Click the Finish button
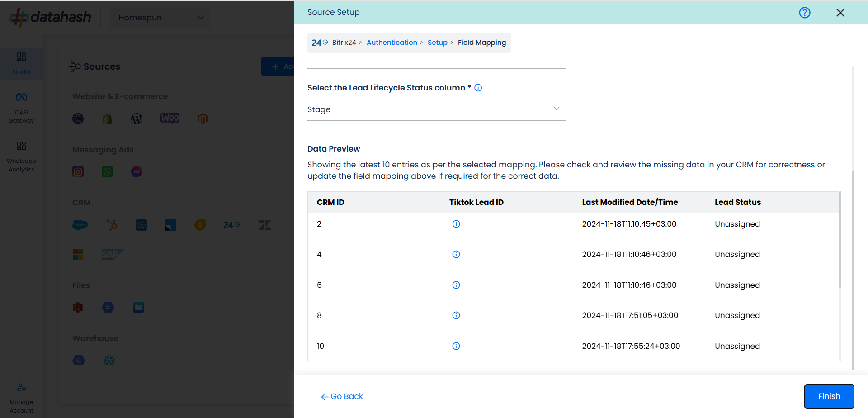This screenshot has width=868, height=418. (829, 396)
